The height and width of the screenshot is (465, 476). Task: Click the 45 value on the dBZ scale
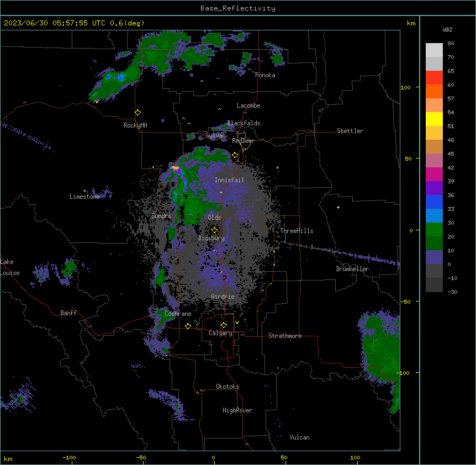tap(451, 154)
